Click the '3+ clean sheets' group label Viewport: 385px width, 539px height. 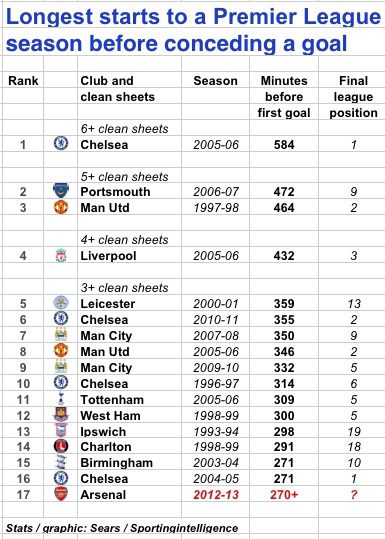[124, 287]
